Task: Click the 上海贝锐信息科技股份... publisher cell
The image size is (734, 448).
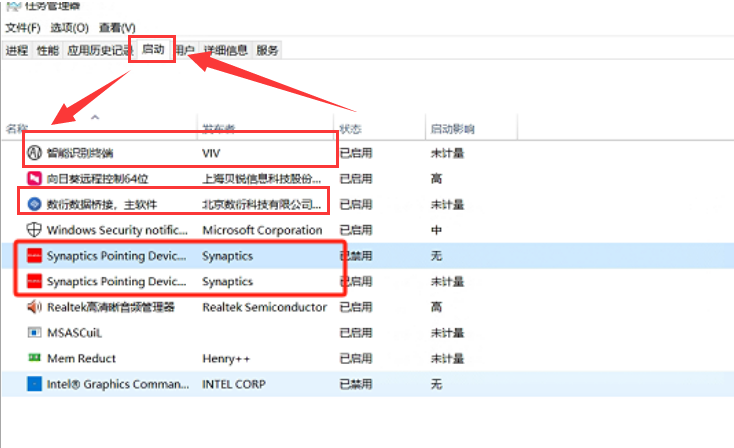Action: (x=262, y=178)
